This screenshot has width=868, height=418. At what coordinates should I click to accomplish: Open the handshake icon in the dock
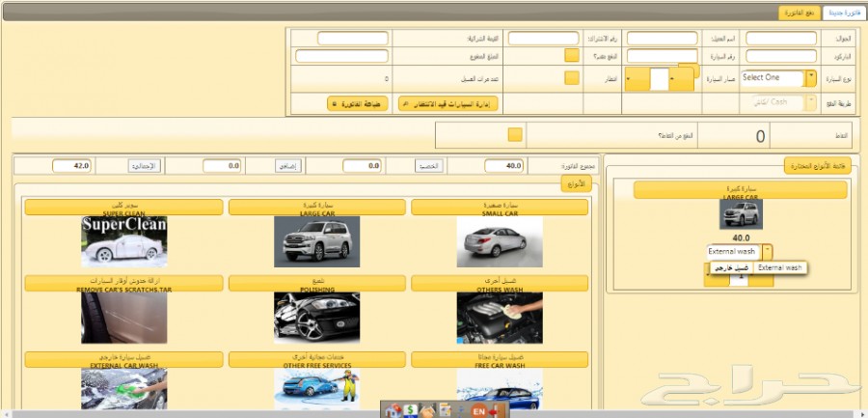tap(427, 411)
